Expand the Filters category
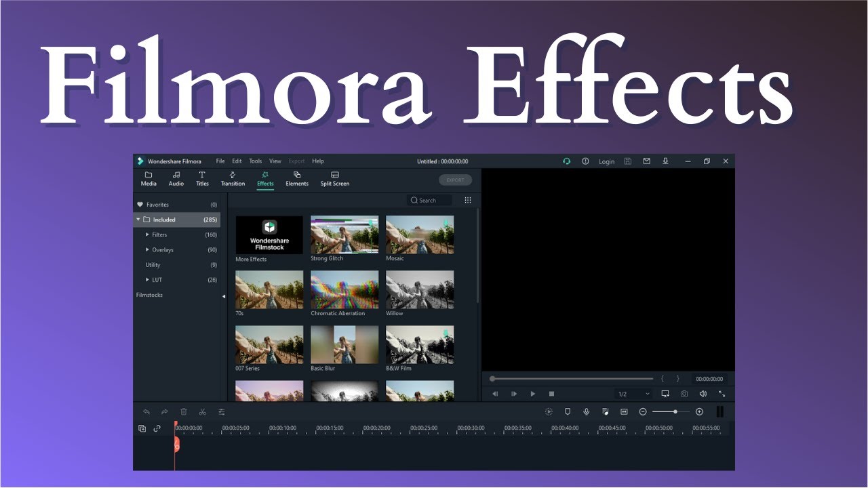This screenshot has width=868, height=488. pyautogui.click(x=148, y=235)
